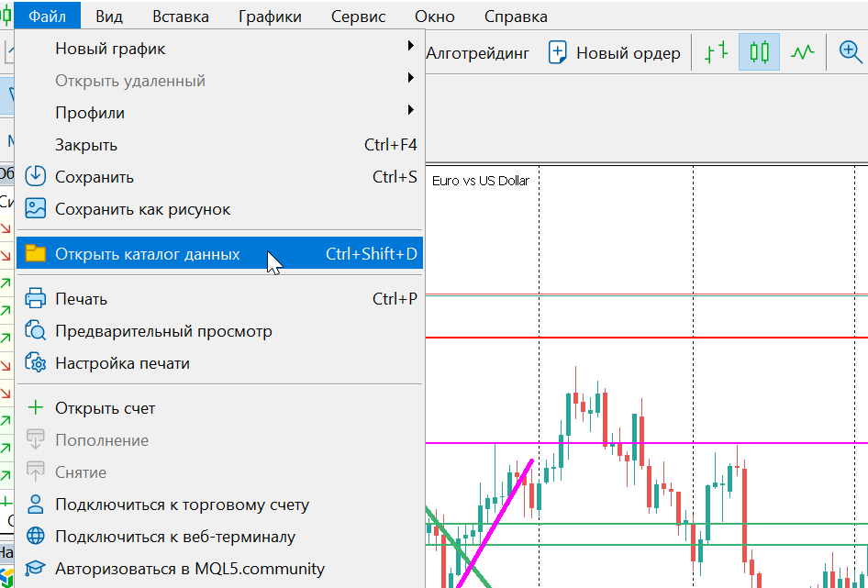The height and width of the screenshot is (588, 868).
Task: Open the Сервис menu
Action: point(358,17)
